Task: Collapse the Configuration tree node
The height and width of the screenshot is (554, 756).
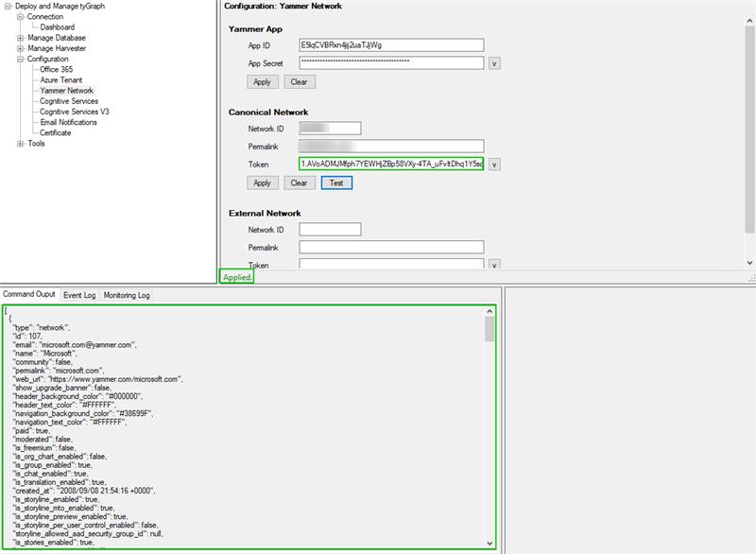Action: pos(21,59)
